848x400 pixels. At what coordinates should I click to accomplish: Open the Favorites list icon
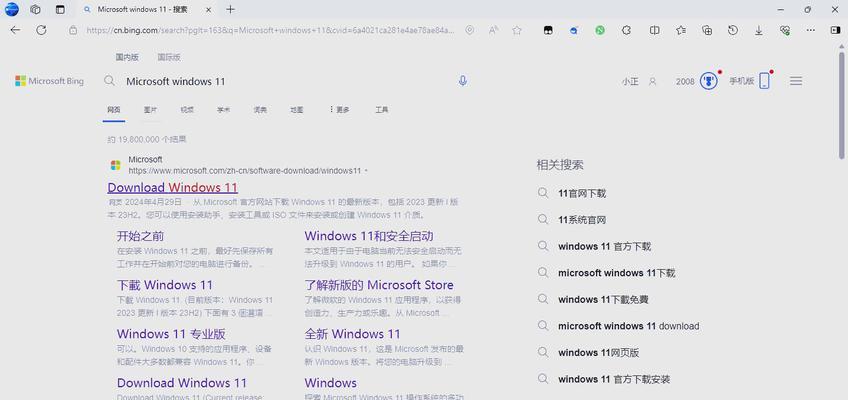681,31
